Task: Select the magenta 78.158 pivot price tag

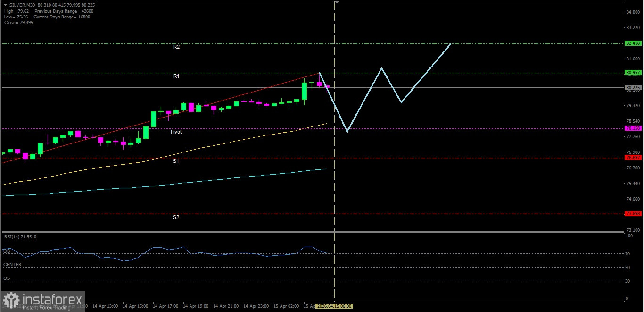Action: pyautogui.click(x=633, y=128)
